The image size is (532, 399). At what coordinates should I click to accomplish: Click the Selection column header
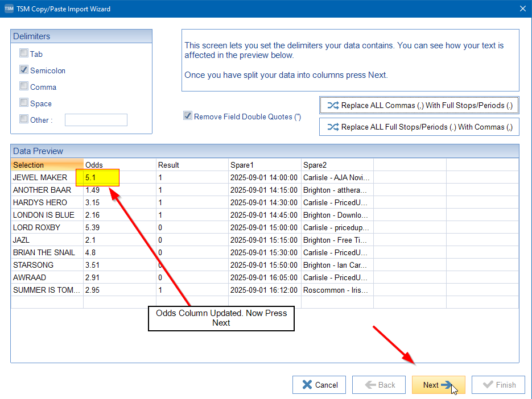pos(47,165)
